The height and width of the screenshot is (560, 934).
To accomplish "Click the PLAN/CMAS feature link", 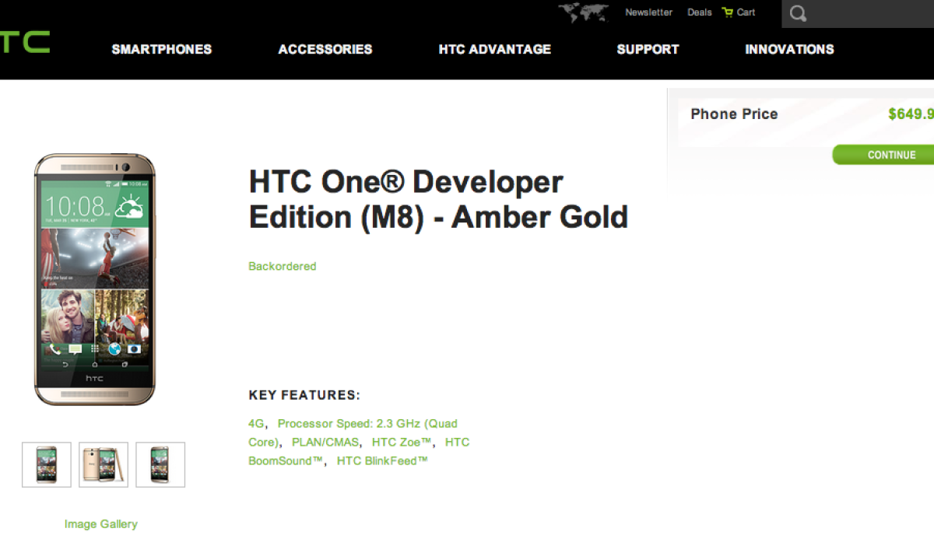I will coord(325,443).
